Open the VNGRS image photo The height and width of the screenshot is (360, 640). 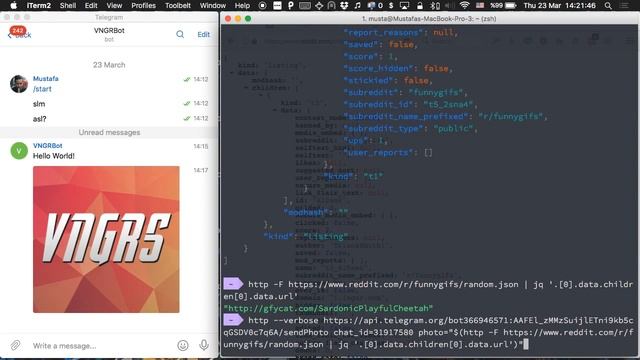(106, 239)
